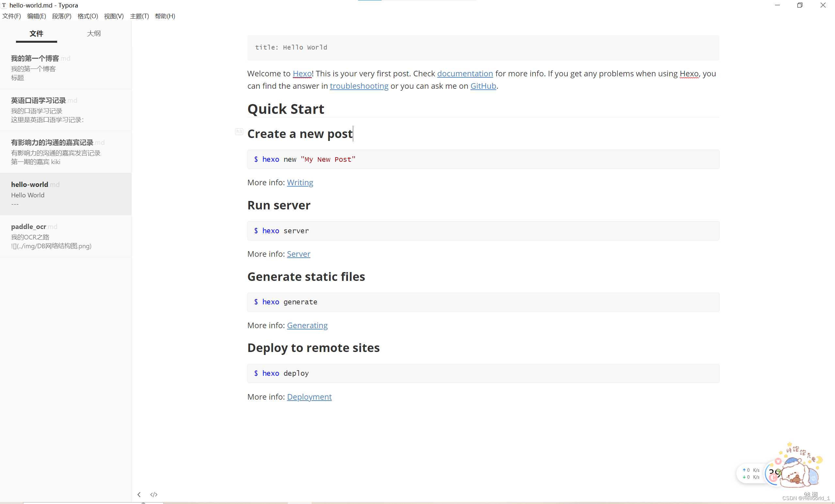Screen dimensions: 835x504
Task: Open the 主题(T) theme menu
Action: [139, 16]
